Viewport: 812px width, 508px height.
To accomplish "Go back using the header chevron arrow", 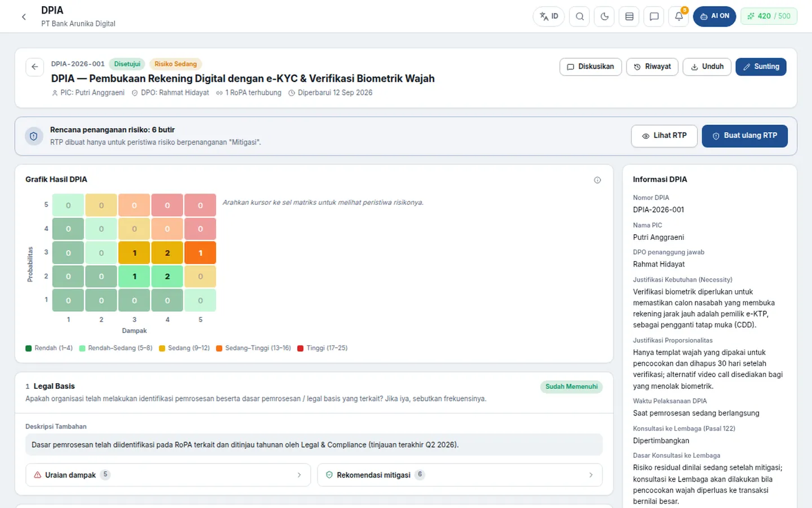I will click(24, 17).
